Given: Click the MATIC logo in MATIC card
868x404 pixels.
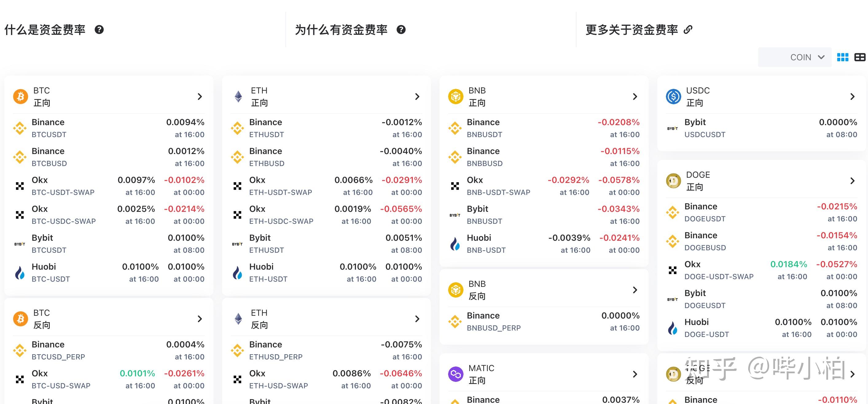Looking at the screenshot, I should point(456,374).
